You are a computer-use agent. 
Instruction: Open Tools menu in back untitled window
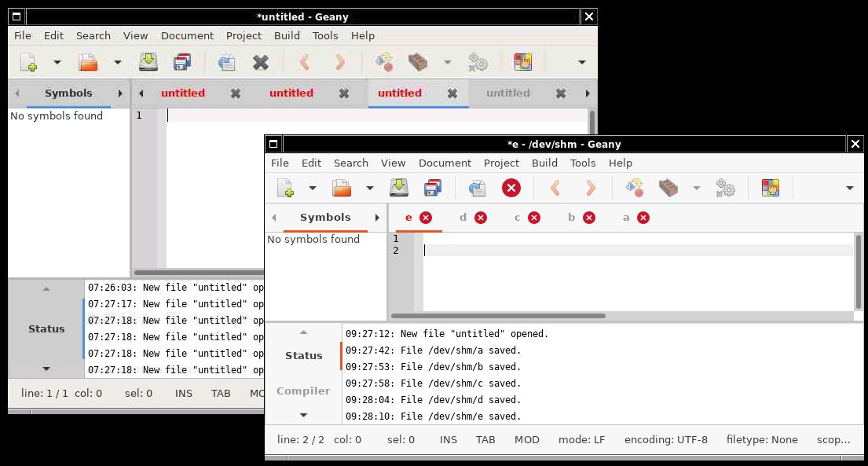pyautogui.click(x=325, y=35)
